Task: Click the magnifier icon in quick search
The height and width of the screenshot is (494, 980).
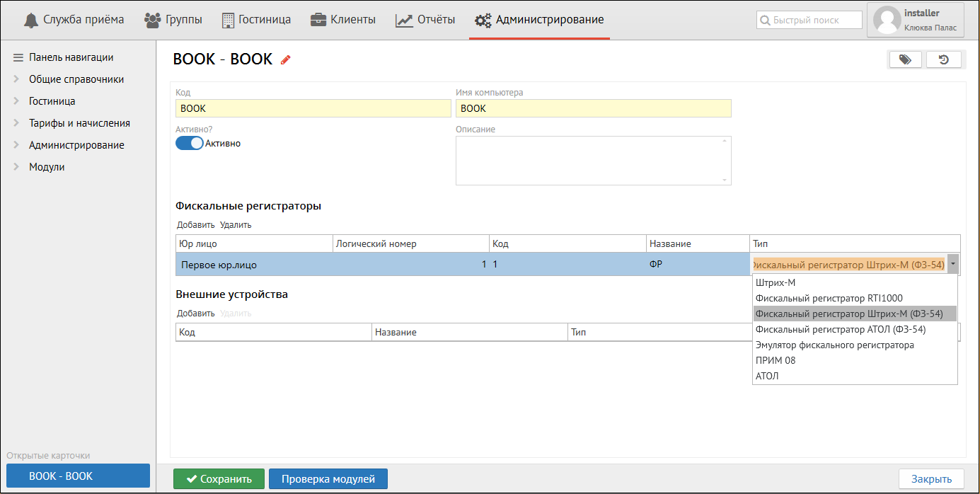Action: click(765, 21)
